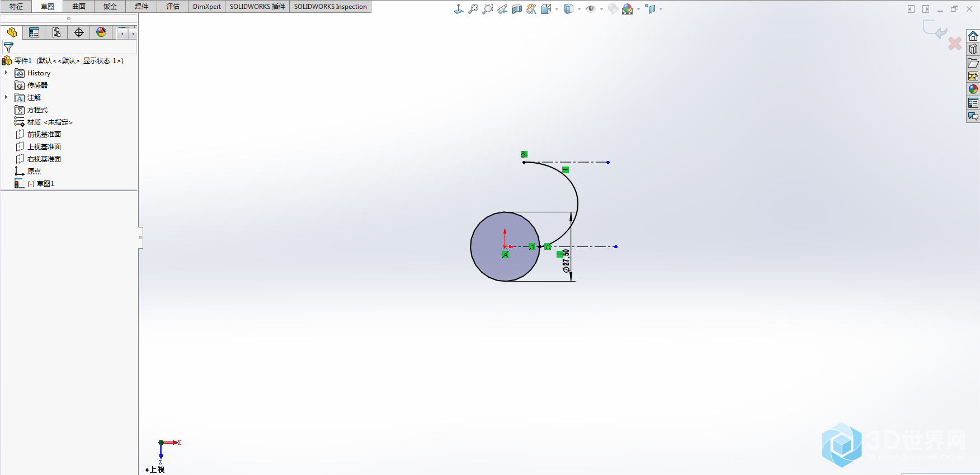Click the manager tabs left arrow

pyautogui.click(x=123, y=34)
